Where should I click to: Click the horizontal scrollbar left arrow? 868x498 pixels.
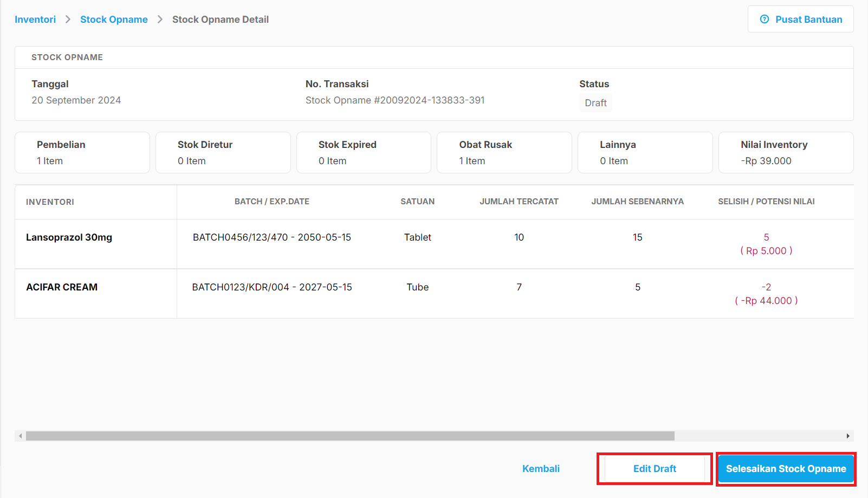tap(21, 436)
